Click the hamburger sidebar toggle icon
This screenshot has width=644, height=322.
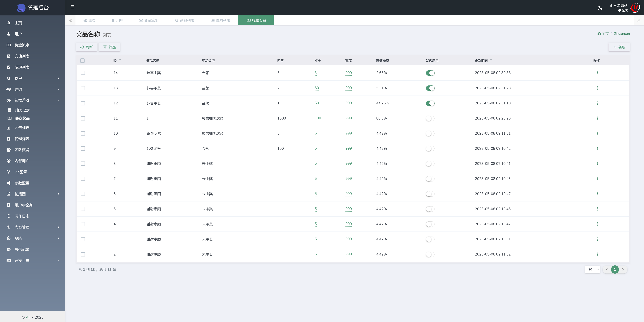coord(72,7)
